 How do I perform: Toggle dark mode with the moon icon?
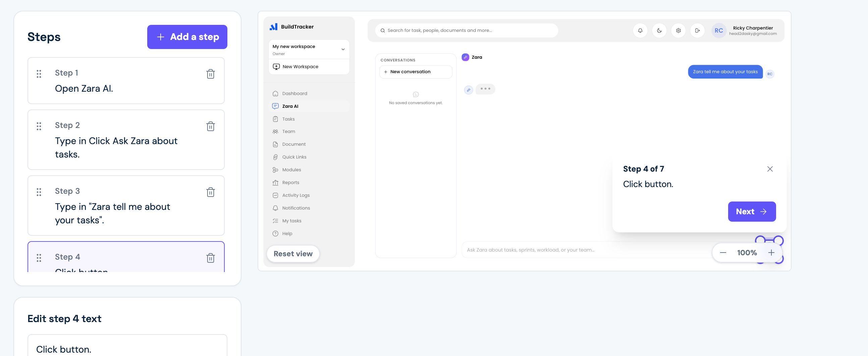tap(659, 30)
